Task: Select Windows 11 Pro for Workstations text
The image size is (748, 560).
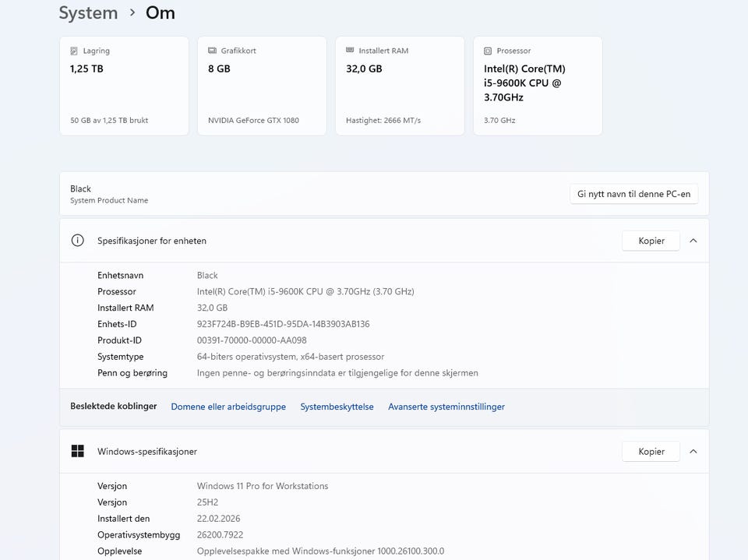Action: 263,486
